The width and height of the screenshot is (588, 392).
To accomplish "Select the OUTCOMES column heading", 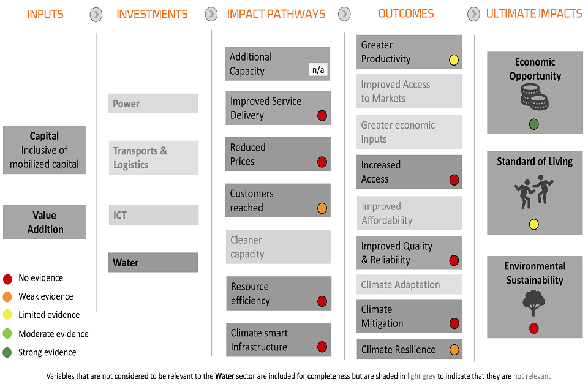I will tap(405, 13).
